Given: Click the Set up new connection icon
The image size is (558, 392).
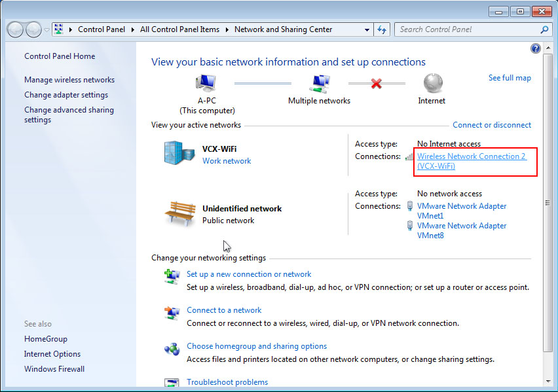Looking at the screenshot, I should click(x=172, y=276).
